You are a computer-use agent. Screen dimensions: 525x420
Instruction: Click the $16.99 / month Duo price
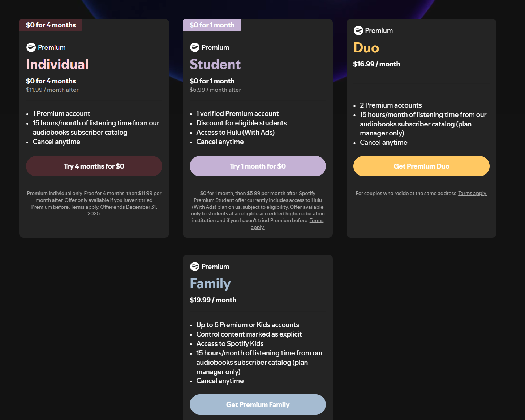tap(376, 64)
